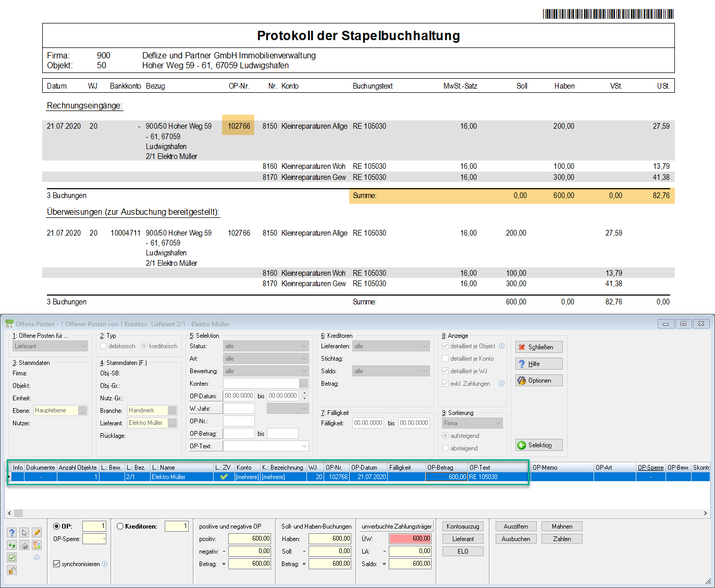Open the Optionen button
Viewport: 715px width, 588px height.
tap(539, 381)
